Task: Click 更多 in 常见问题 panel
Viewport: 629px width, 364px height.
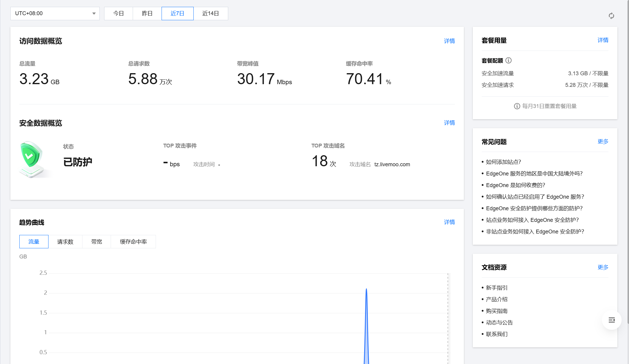Action: (603, 142)
